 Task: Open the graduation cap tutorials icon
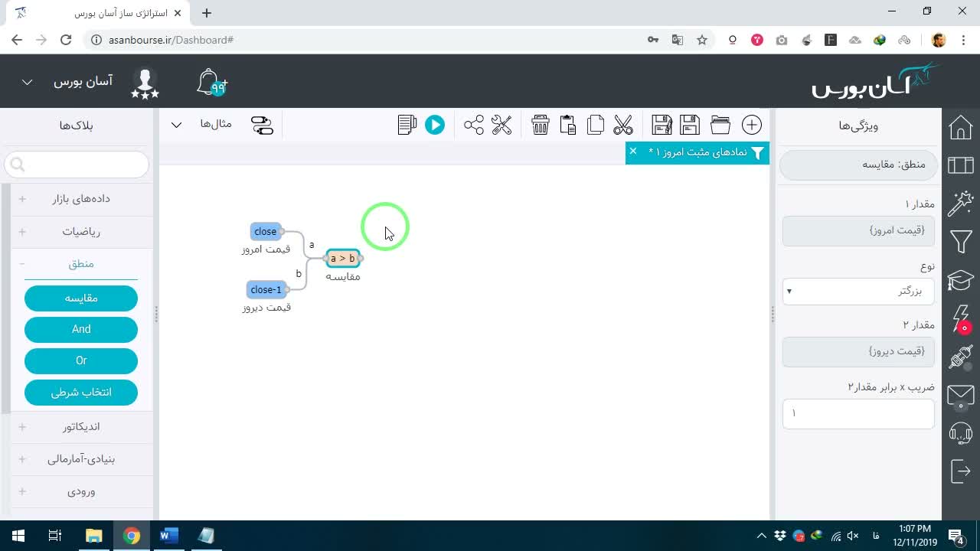pos(961,281)
